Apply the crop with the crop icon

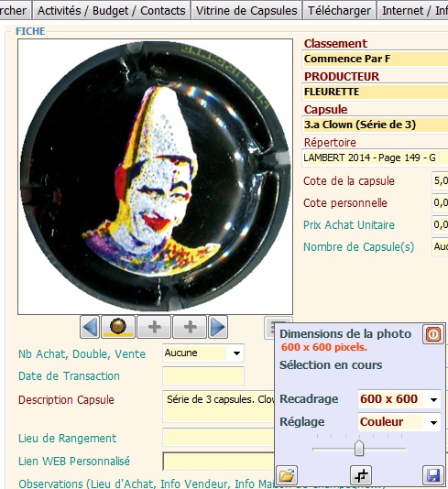(361, 475)
